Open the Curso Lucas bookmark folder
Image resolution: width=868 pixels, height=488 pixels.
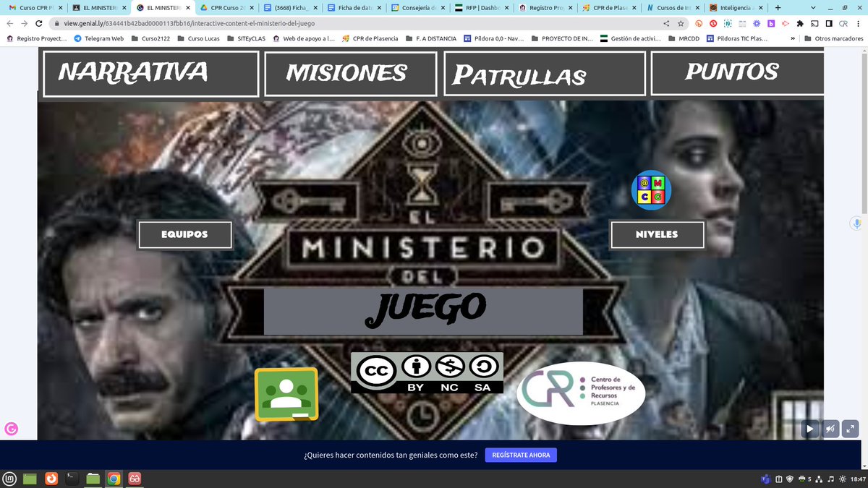pos(199,38)
